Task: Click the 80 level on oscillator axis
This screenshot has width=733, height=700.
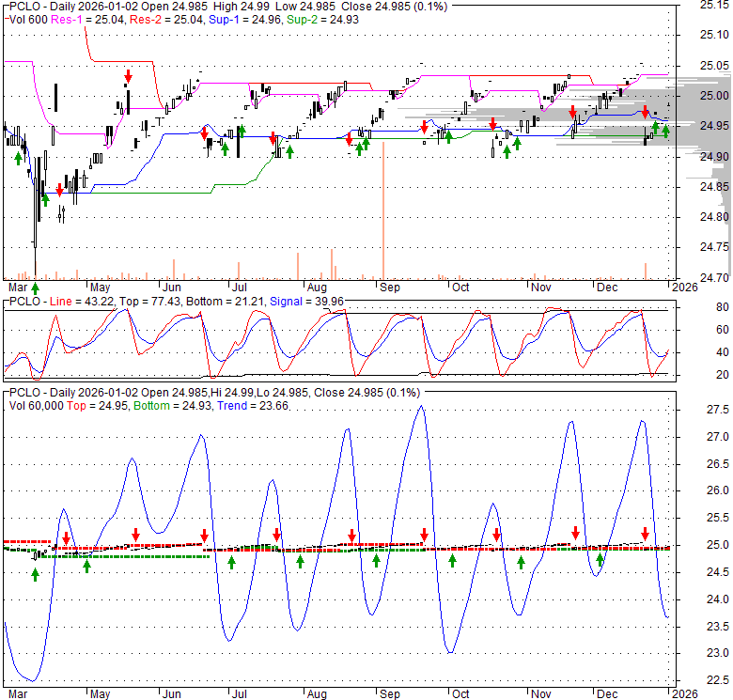Action: pyautogui.click(x=694, y=307)
